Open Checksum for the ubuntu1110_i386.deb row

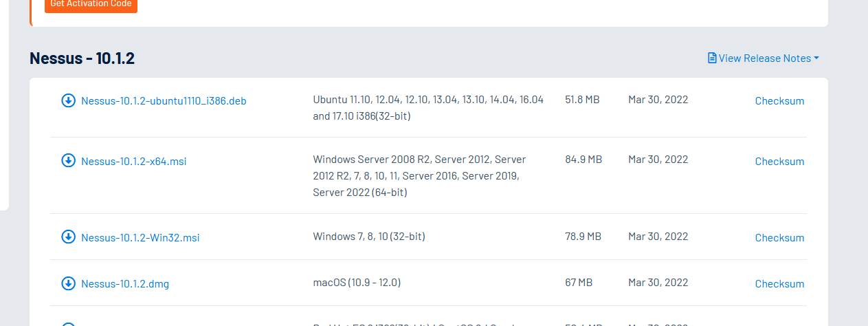coord(779,101)
